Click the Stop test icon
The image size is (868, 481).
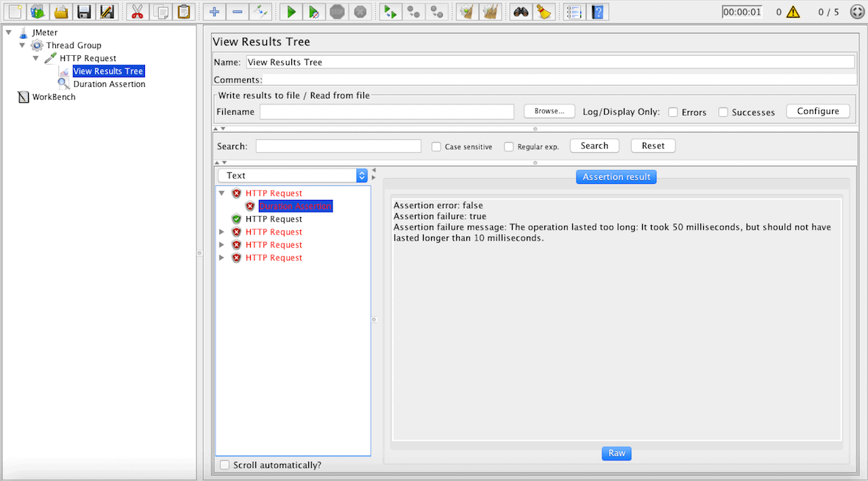pyautogui.click(x=337, y=12)
